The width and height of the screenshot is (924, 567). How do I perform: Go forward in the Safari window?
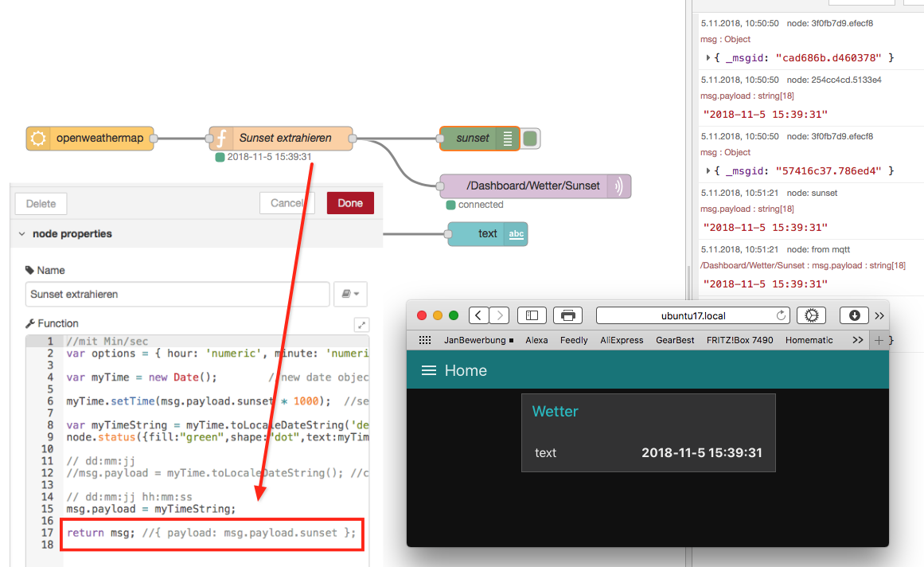(500, 316)
